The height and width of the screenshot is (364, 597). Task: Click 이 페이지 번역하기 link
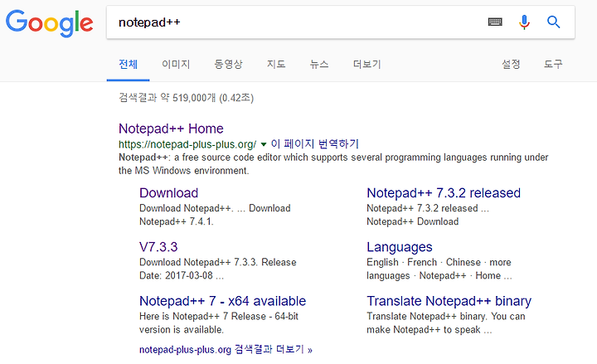(315, 144)
